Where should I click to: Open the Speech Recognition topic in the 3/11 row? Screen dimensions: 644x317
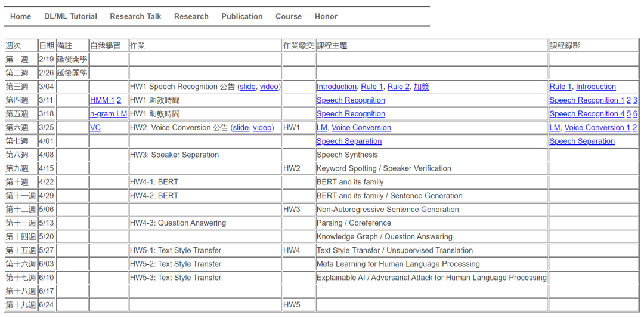pos(351,100)
